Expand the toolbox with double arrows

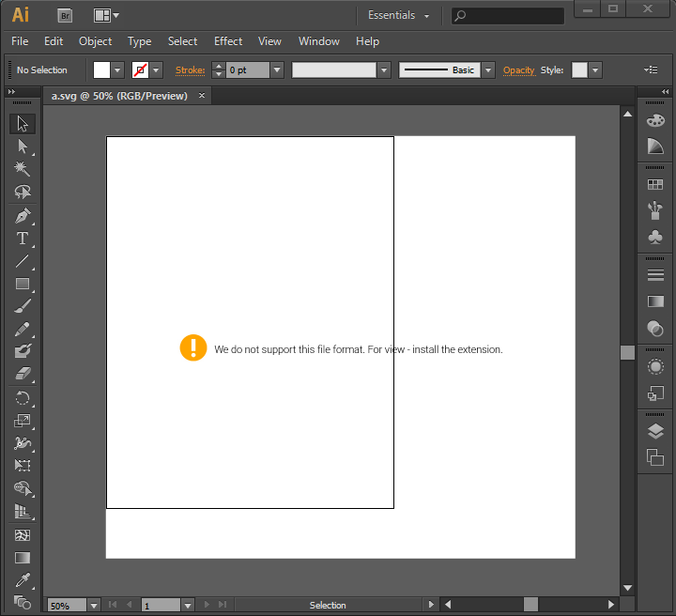pyautogui.click(x=11, y=91)
